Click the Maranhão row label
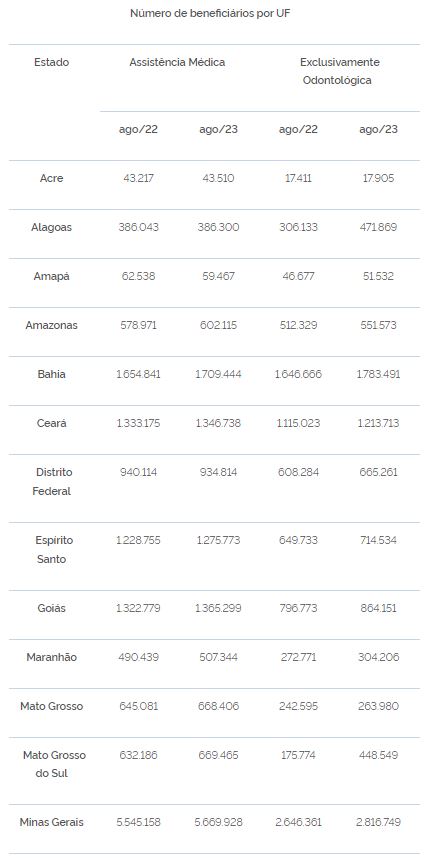 (x=51, y=657)
